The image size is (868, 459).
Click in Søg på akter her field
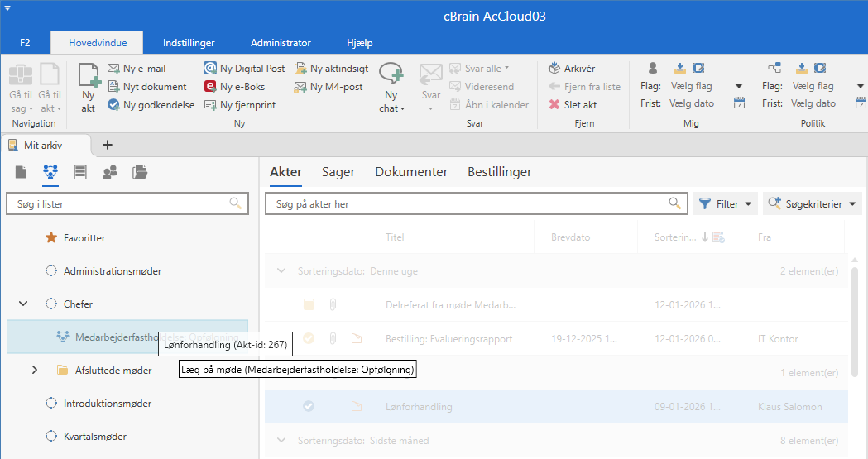pyautogui.click(x=477, y=203)
